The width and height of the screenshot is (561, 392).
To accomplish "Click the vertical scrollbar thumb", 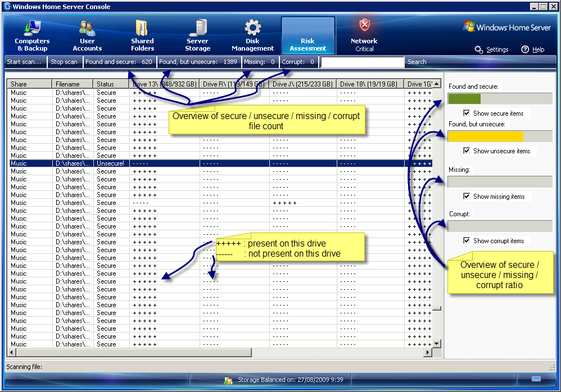I will [x=437, y=308].
